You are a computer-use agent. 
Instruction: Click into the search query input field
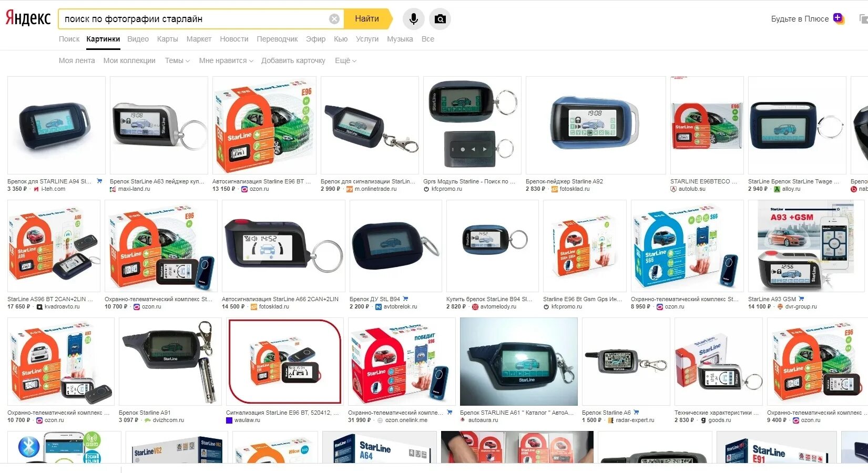(x=195, y=19)
